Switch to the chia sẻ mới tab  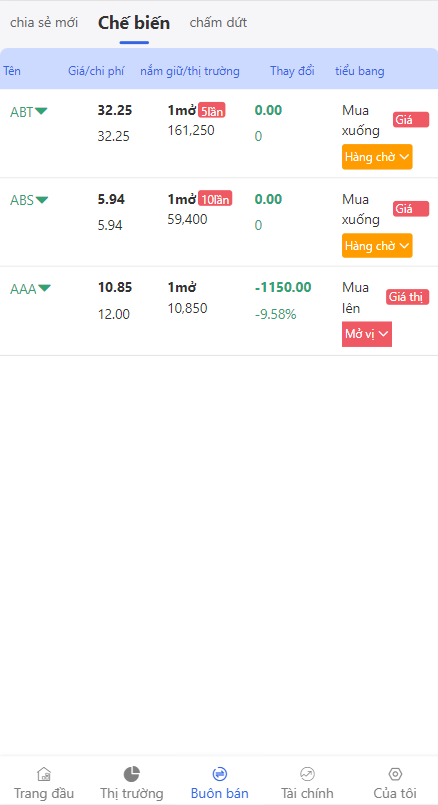click(x=44, y=23)
